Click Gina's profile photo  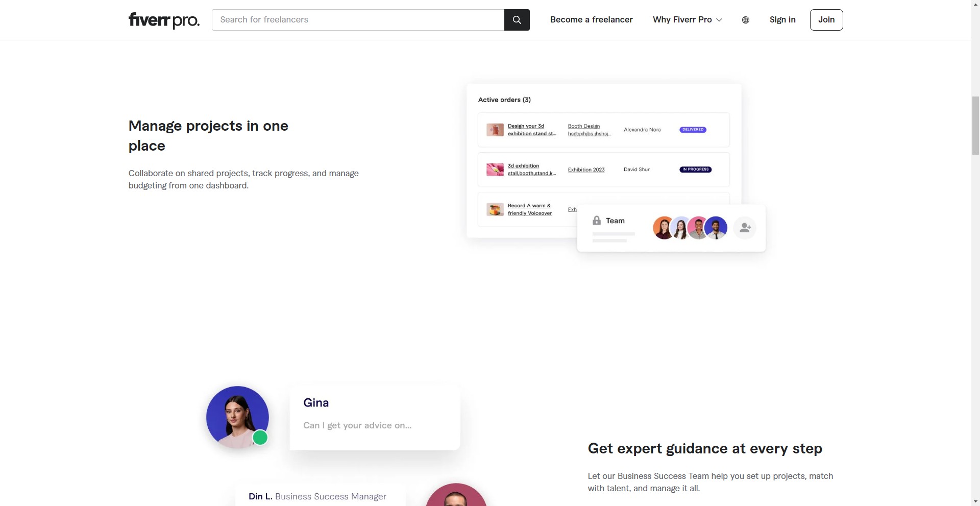point(237,417)
